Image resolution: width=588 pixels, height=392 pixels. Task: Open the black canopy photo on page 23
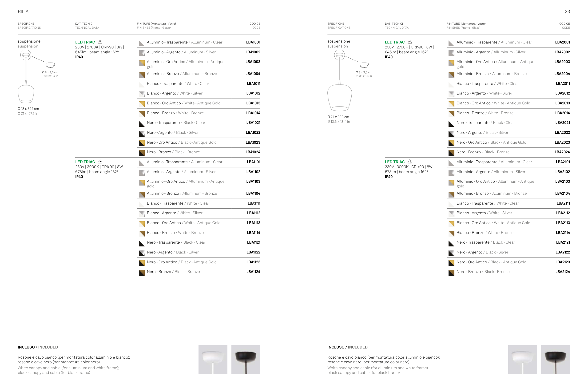click(556, 360)
